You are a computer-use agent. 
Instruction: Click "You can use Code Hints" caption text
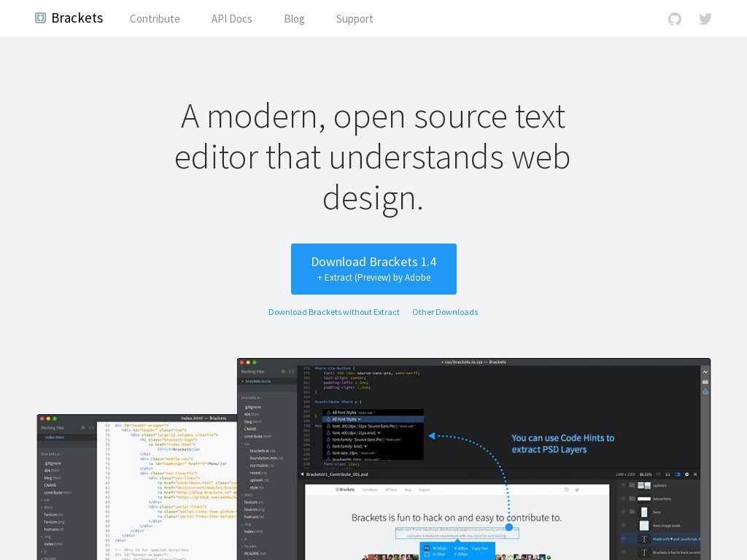click(x=563, y=444)
